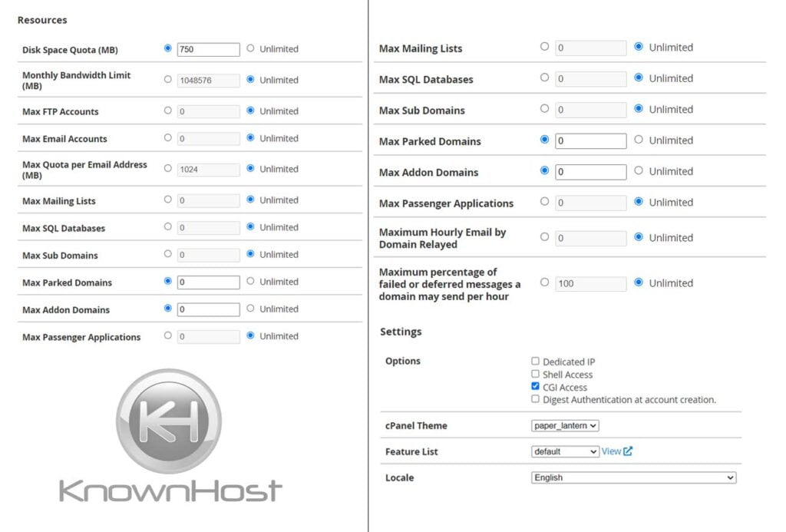The width and height of the screenshot is (786, 532).
Task: Tick the Shell Access checkbox
Action: (535, 374)
